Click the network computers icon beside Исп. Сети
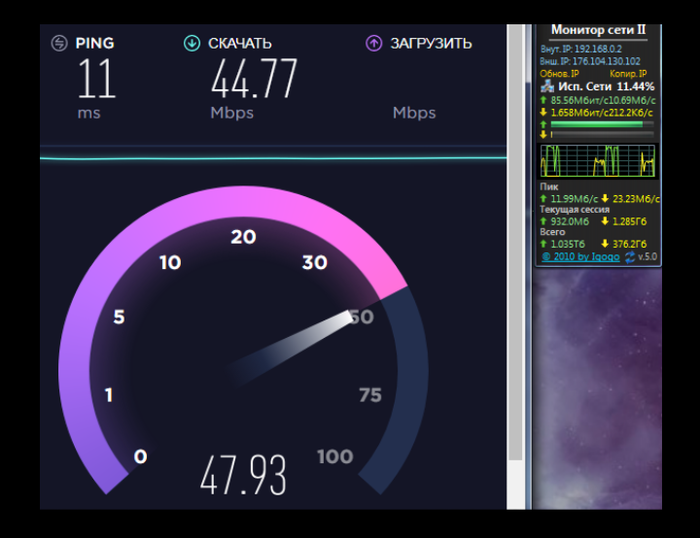The height and width of the screenshot is (538, 700). [x=547, y=87]
